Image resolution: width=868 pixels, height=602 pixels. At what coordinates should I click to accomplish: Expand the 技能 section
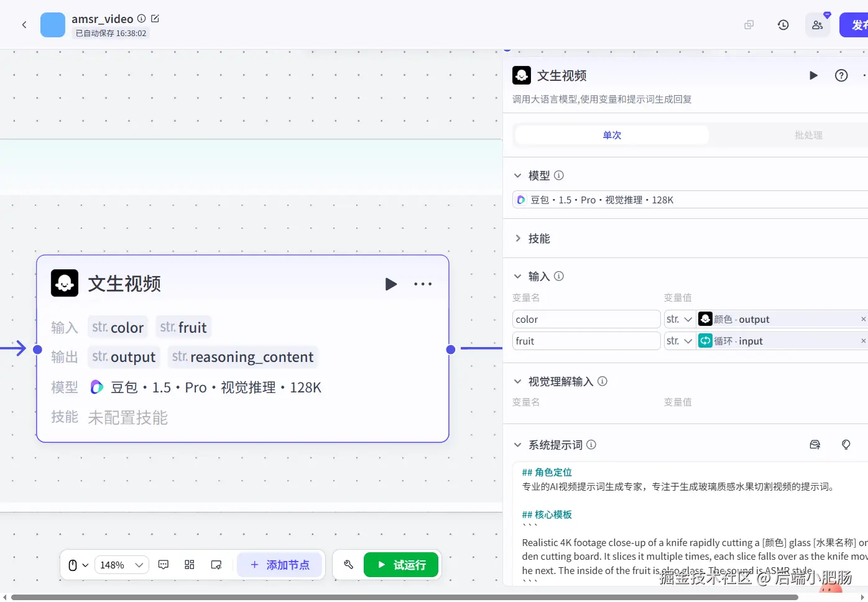(517, 238)
